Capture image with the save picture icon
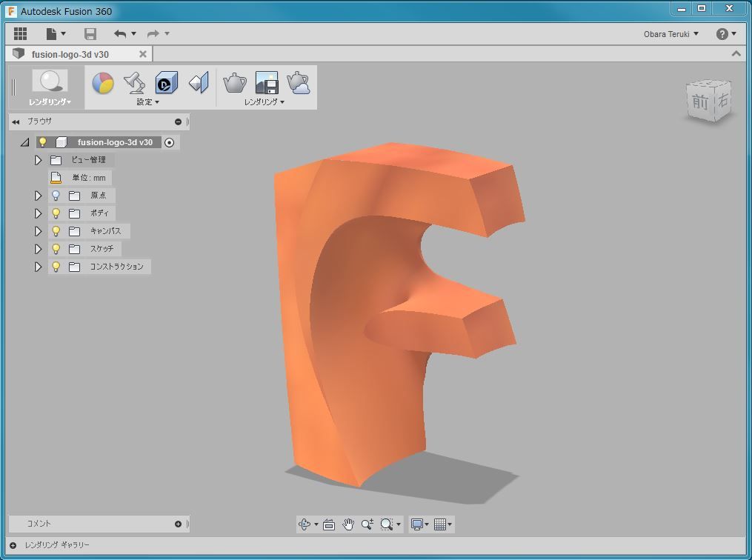752x560 pixels. (267, 83)
